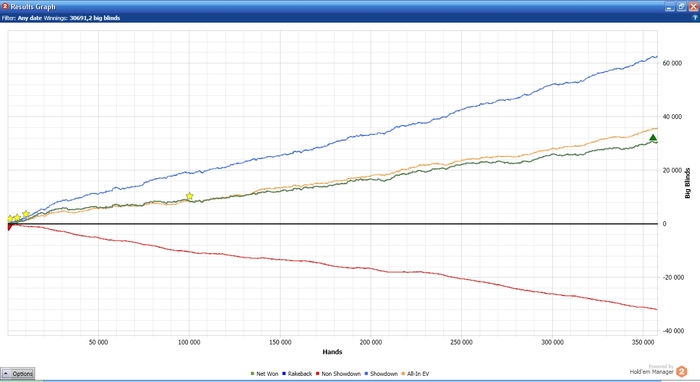
Task: Click the Rakeback legend label
Action: [x=300, y=374]
